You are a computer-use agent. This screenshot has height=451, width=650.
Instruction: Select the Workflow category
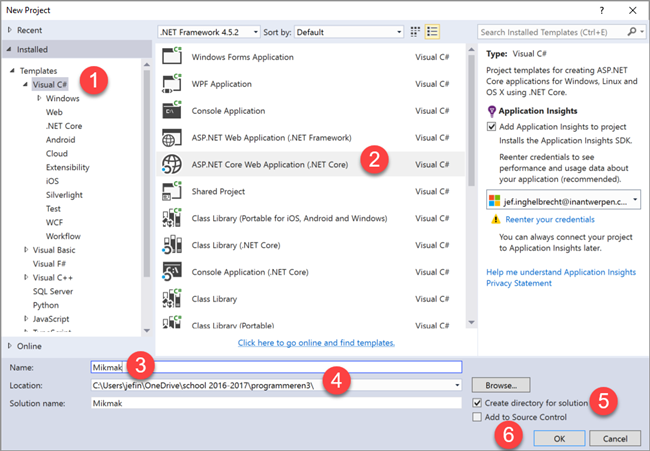pos(63,236)
